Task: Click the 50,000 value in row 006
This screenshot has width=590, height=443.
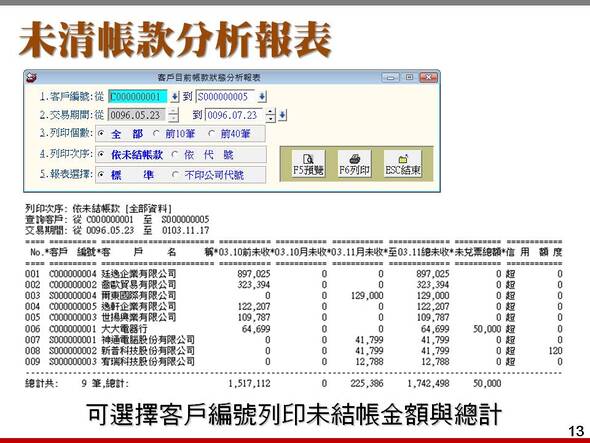Action: pyautogui.click(x=487, y=329)
